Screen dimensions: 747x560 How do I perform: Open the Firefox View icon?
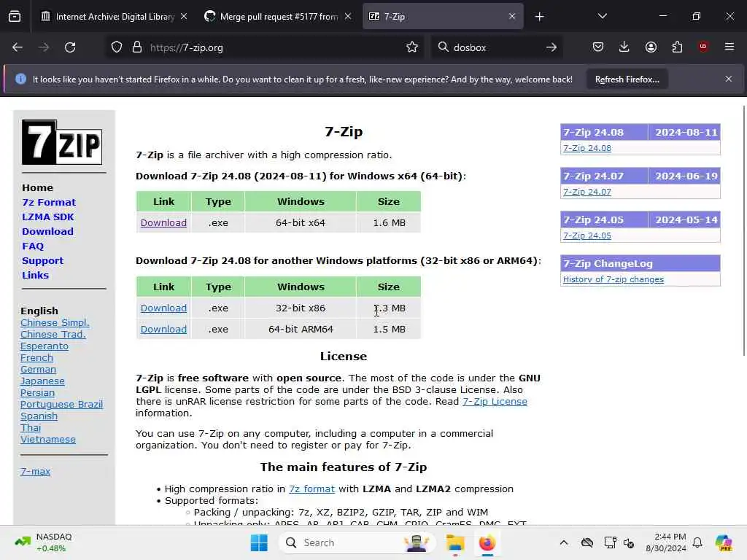pos(15,17)
